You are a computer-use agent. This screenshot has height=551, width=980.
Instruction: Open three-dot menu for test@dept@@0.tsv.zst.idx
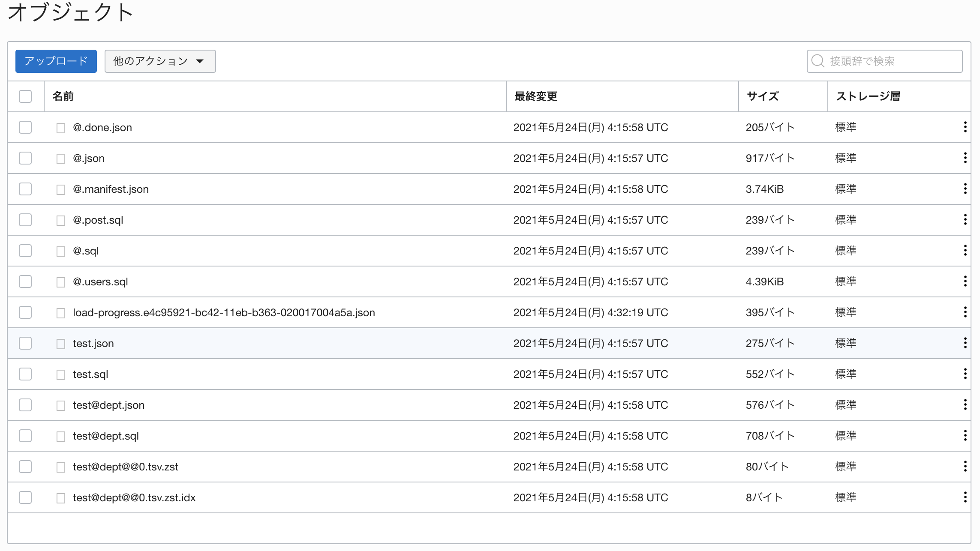click(x=965, y=497)
